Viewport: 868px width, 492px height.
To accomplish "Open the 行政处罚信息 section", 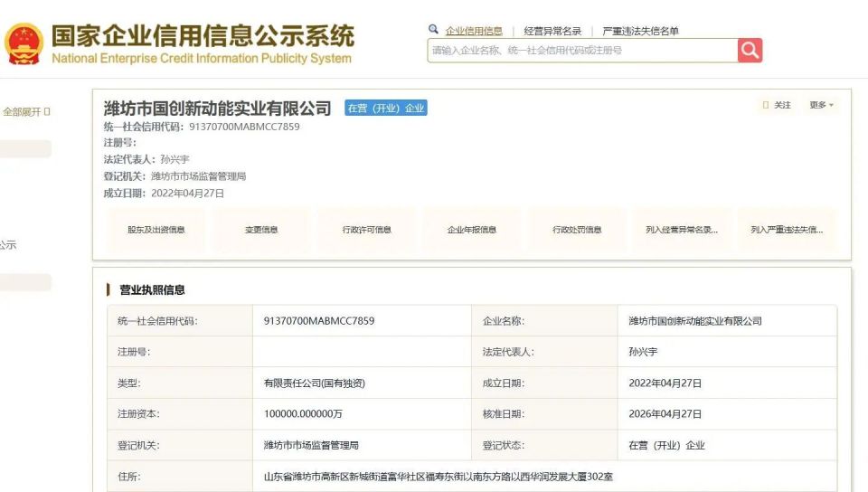I will [577, 230].
